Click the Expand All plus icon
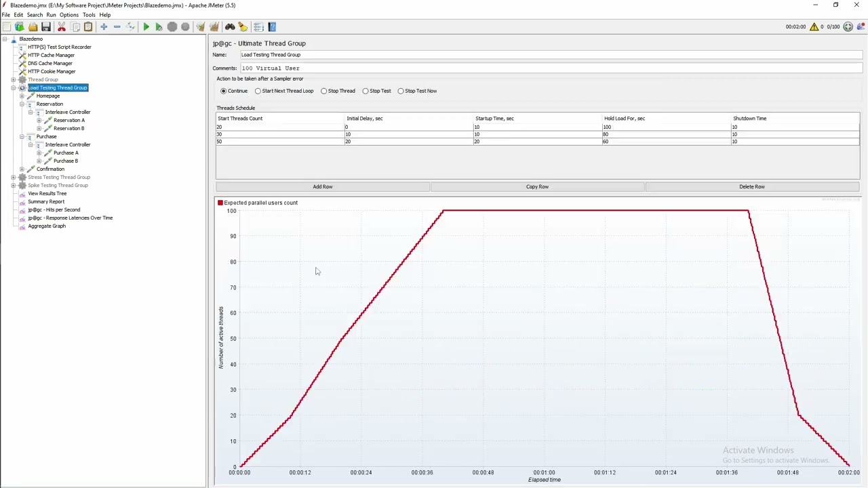The height and width of the screenshot is (488, 868). click(x=104, y=27)
